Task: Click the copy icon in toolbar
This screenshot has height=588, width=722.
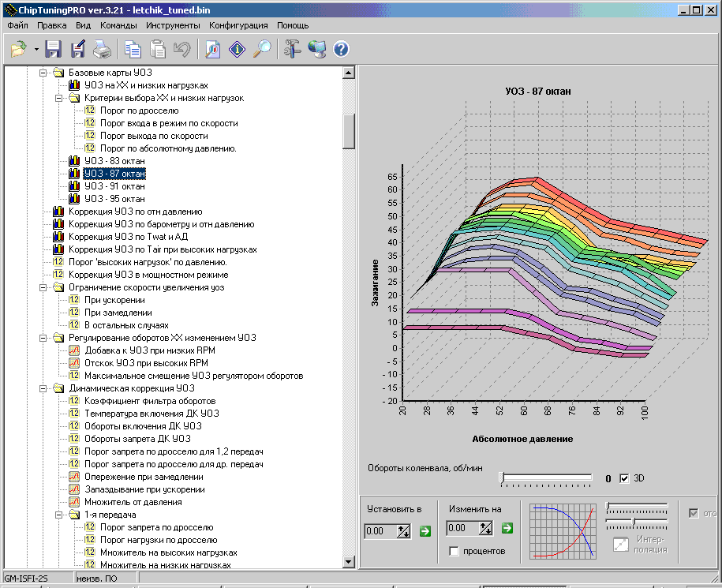Action: [133, 50]
